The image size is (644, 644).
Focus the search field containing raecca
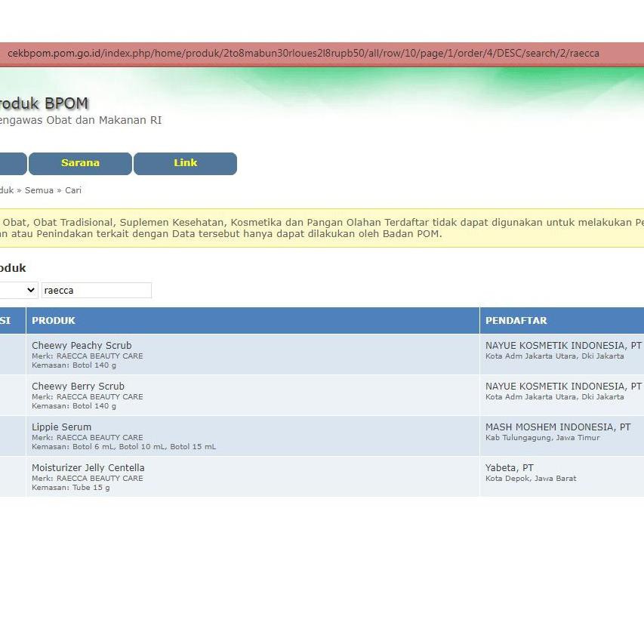click(97, 291)
